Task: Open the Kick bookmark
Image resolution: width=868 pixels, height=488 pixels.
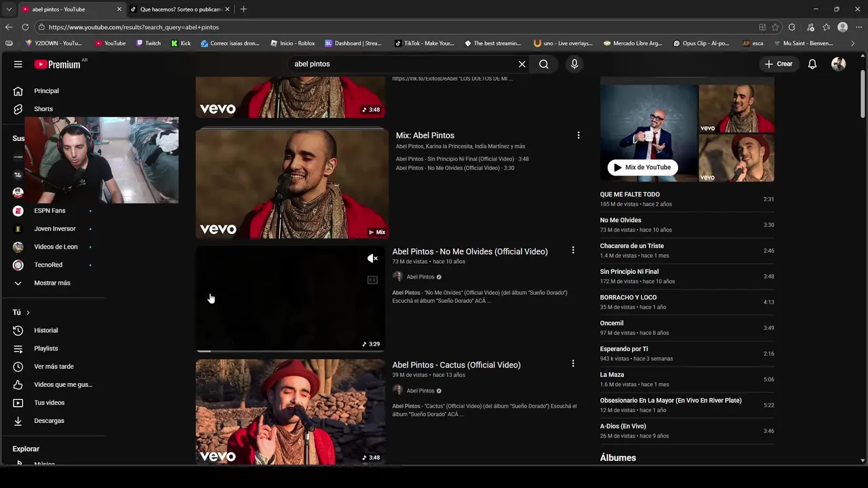Action: [x=181, y=43]
